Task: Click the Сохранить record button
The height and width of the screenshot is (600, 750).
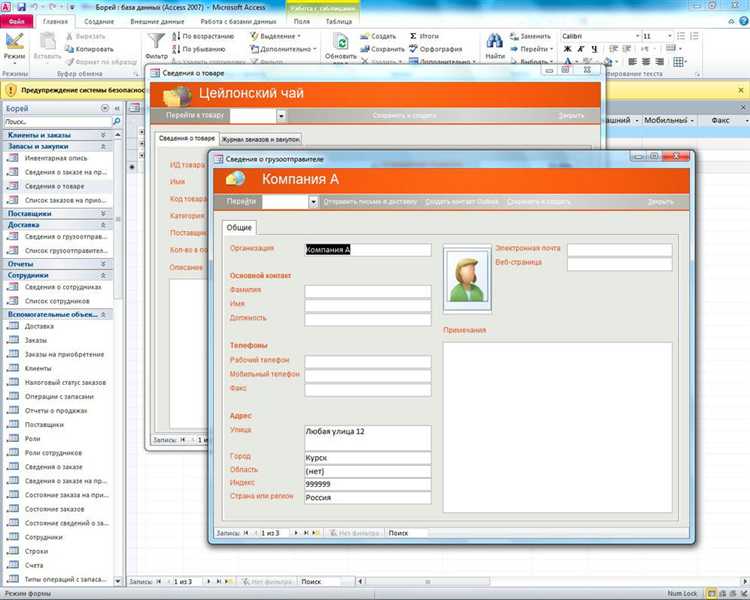Action: pyautogui.click(x=382, y=49)
